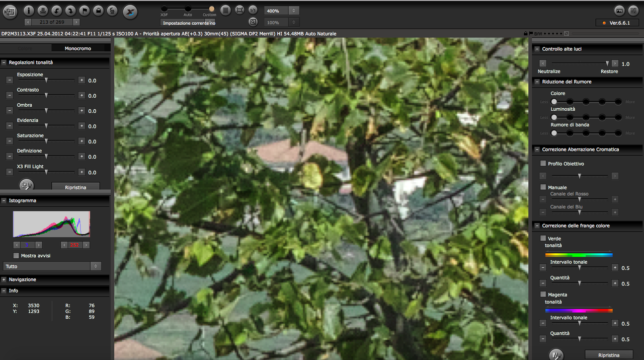Set Rumore di banda to second dot

coord(570,133)
